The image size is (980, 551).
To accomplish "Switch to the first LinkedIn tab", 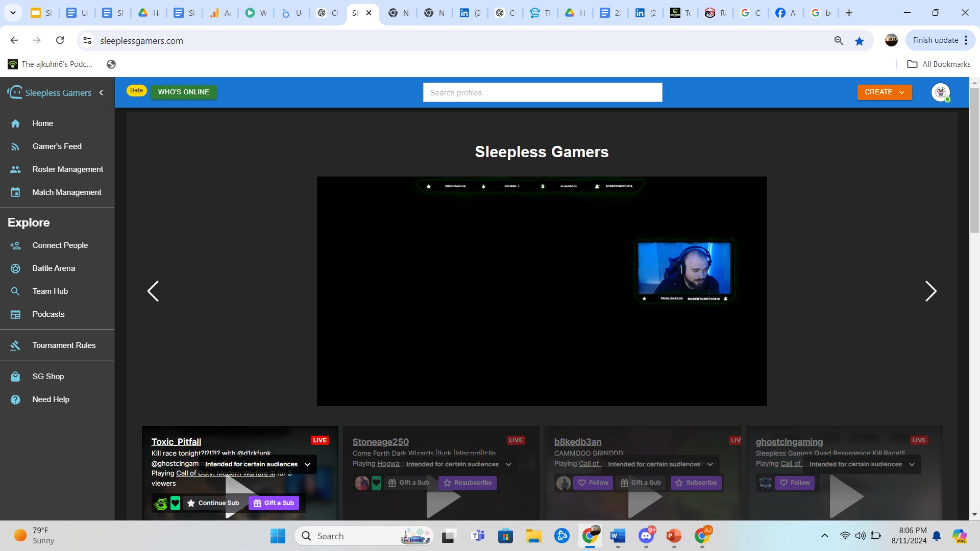I will point(470,13).
